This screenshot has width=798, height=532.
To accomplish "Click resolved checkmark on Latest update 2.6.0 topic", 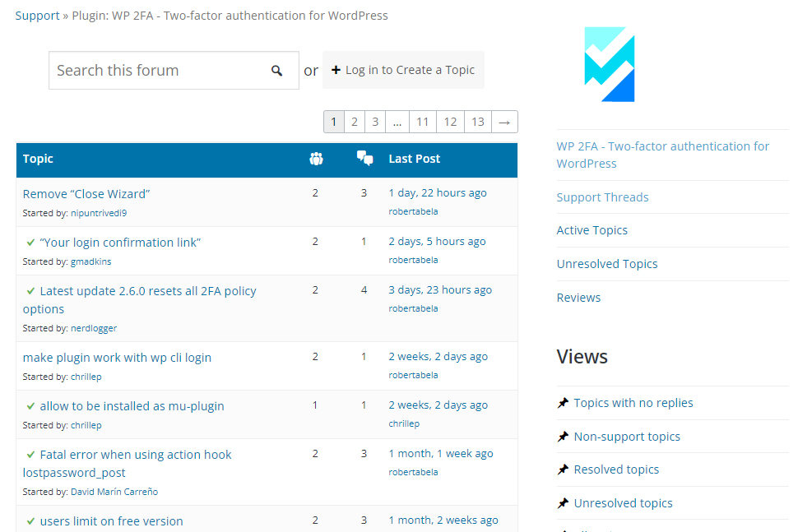I will pyautogui.click(x=30, y=291).
